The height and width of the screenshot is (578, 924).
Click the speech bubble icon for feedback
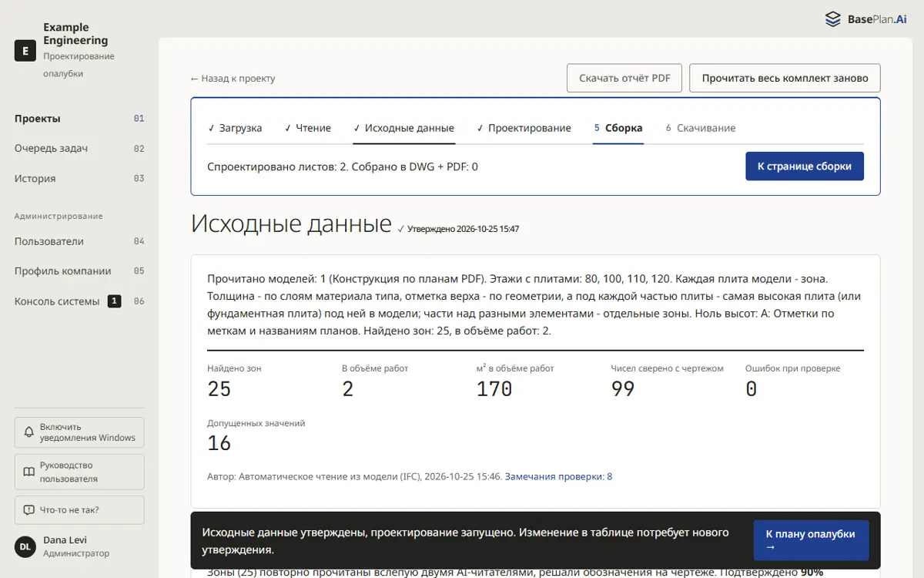(28, 510)
